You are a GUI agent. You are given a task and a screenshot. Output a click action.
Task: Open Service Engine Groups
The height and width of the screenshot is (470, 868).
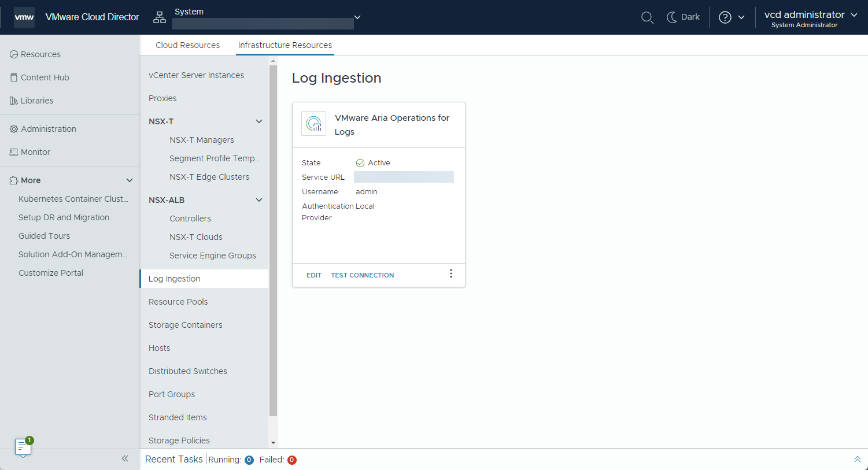[x=213, y=256]
